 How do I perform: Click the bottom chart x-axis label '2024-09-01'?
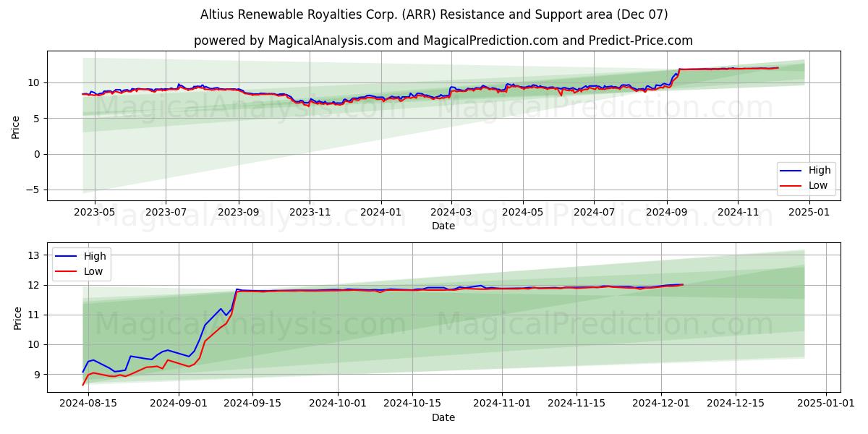[x=178, y=404]
